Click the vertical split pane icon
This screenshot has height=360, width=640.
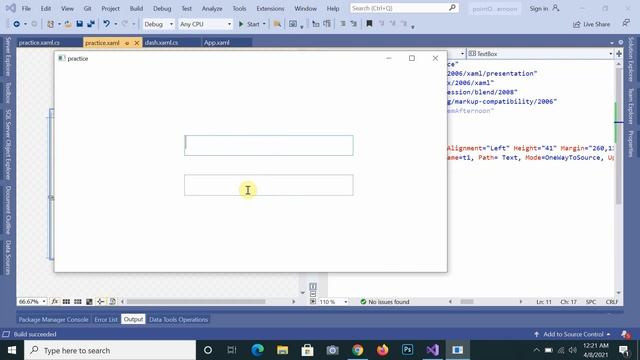coord(313,286)
